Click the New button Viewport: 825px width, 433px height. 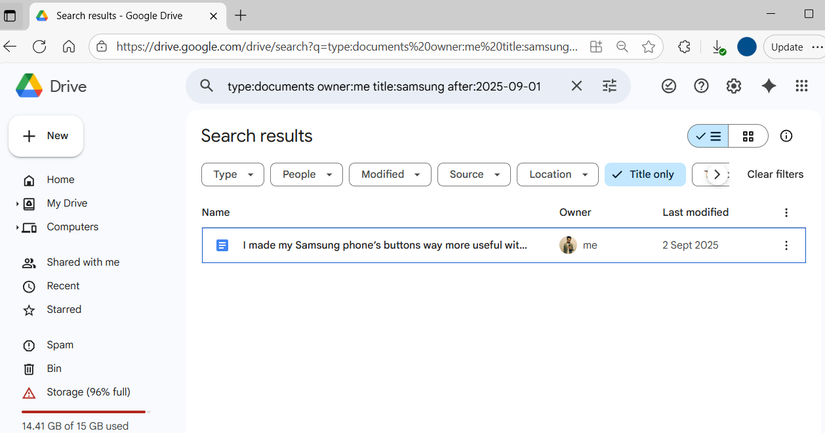(x=46, y=136)
